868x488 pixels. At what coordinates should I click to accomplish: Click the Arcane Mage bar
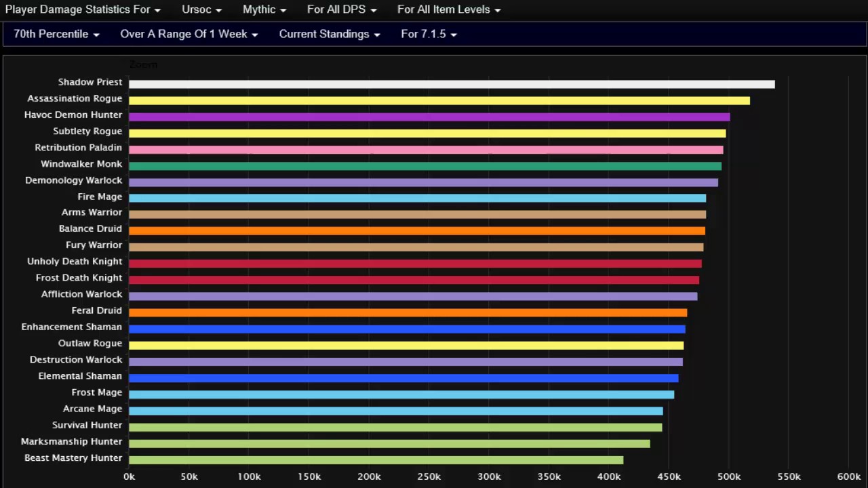point(396,411)
